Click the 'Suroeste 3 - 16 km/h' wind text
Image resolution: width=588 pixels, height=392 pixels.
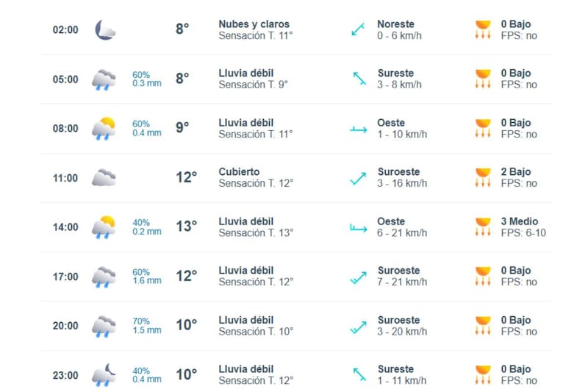click(x=401, y=177)
